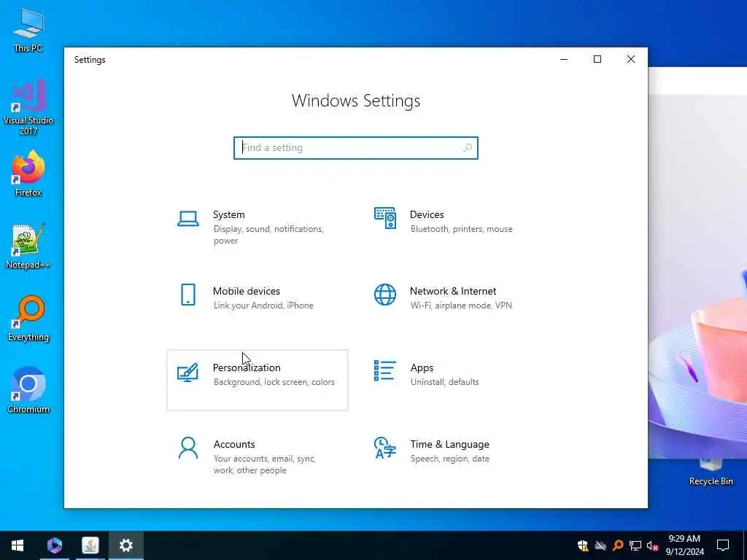Click the magnifier icon in search box
The width and height of the screenshot is (747, 560).
pos(468,148)
